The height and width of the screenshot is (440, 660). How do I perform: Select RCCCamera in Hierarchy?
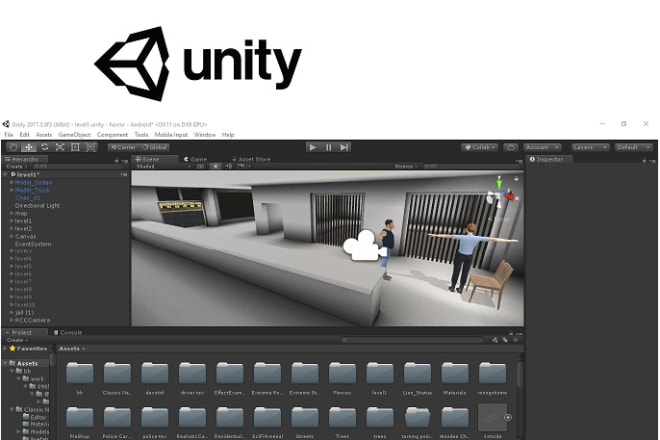(32, 320)
